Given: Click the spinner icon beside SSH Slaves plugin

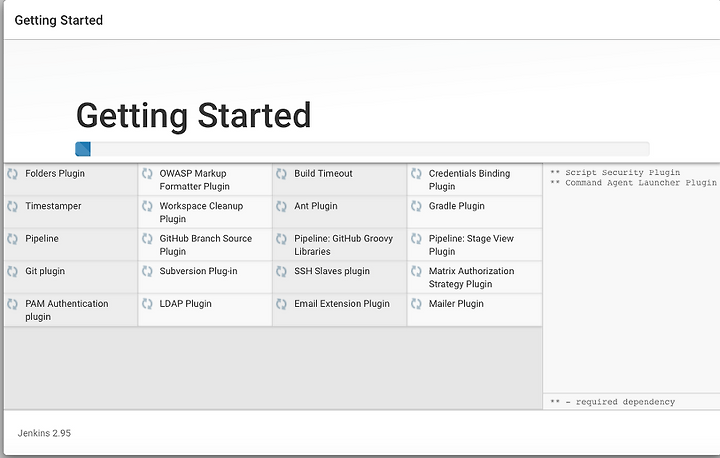Looking at the screenshot, I should [281, 271].
